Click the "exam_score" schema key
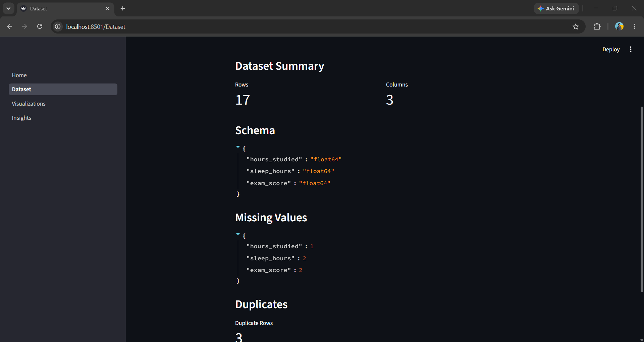 (269, 183)
